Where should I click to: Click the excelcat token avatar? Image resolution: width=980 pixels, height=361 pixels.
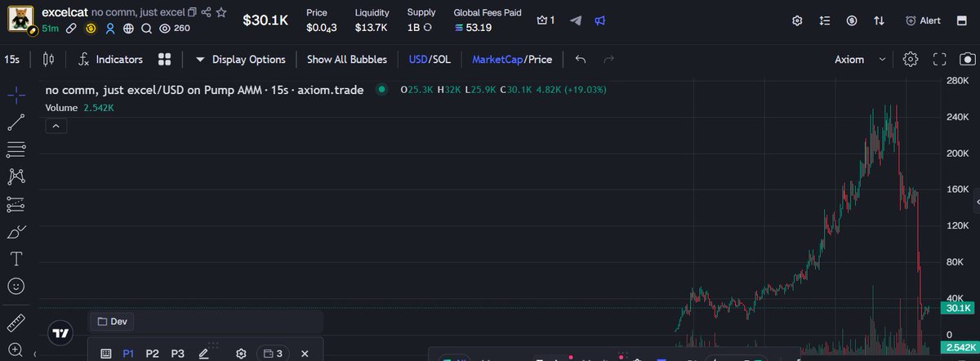pos(19,19)
